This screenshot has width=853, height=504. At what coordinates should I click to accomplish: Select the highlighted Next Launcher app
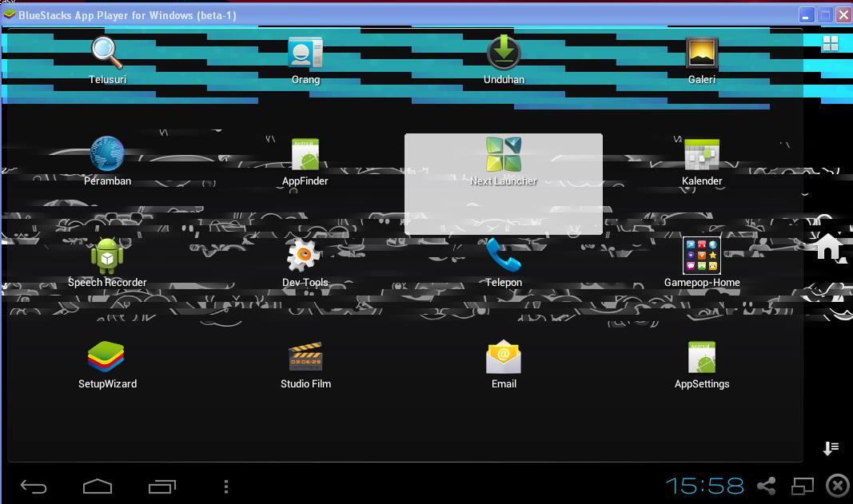point(504,153)
